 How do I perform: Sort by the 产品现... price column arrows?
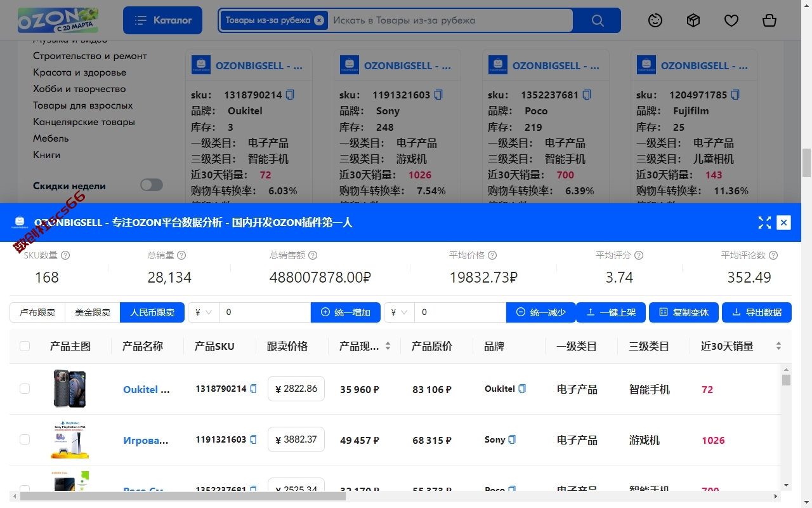click(x=388, y=346)
